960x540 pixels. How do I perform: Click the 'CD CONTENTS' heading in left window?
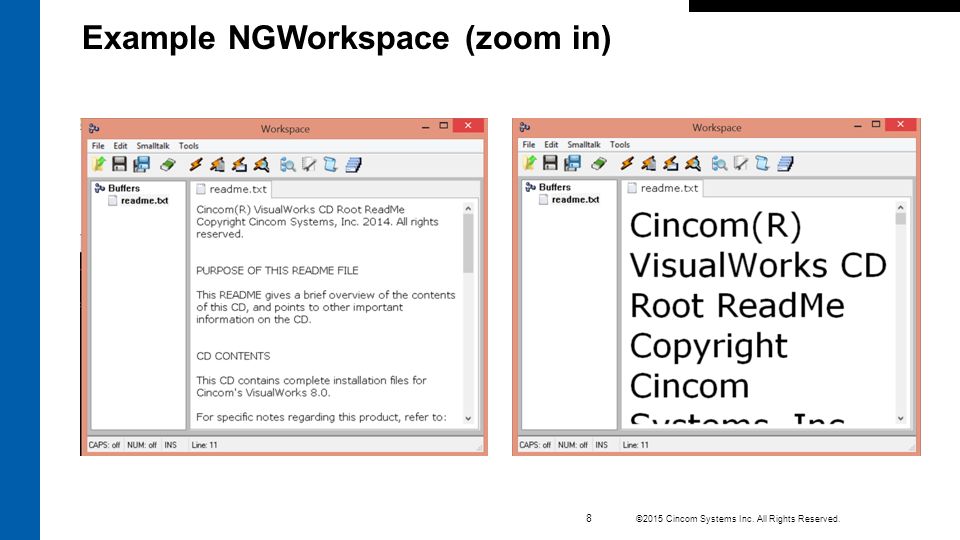pyautogui.click(x=233, y=356)
